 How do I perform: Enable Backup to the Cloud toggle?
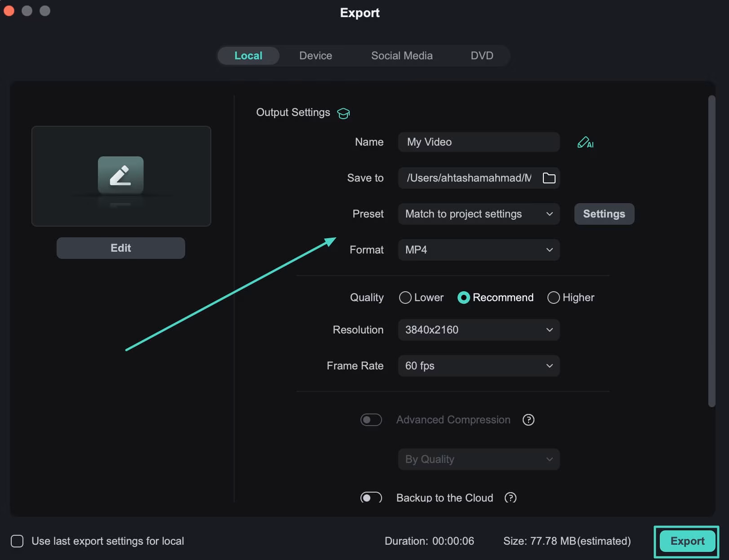pos(371,498)
